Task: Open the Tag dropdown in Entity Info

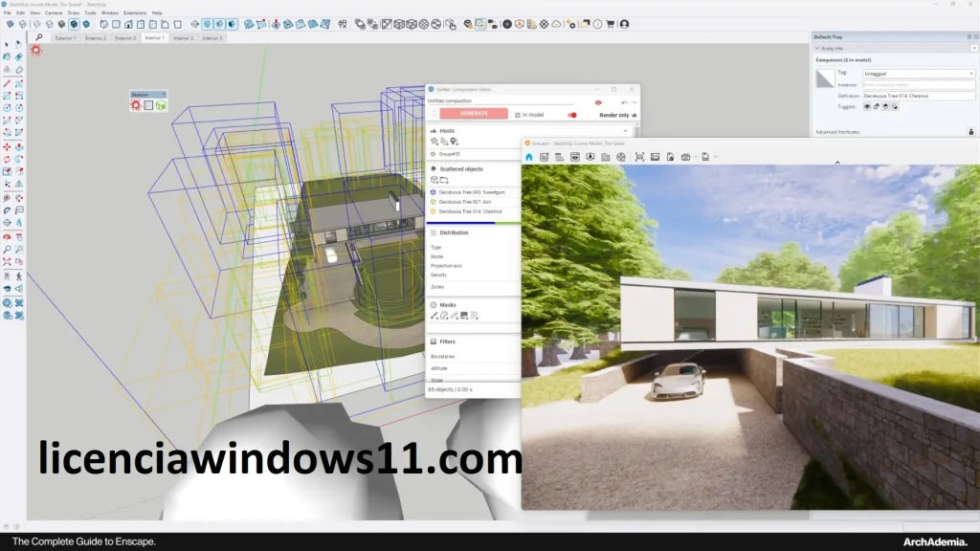Action: point(918,74)
